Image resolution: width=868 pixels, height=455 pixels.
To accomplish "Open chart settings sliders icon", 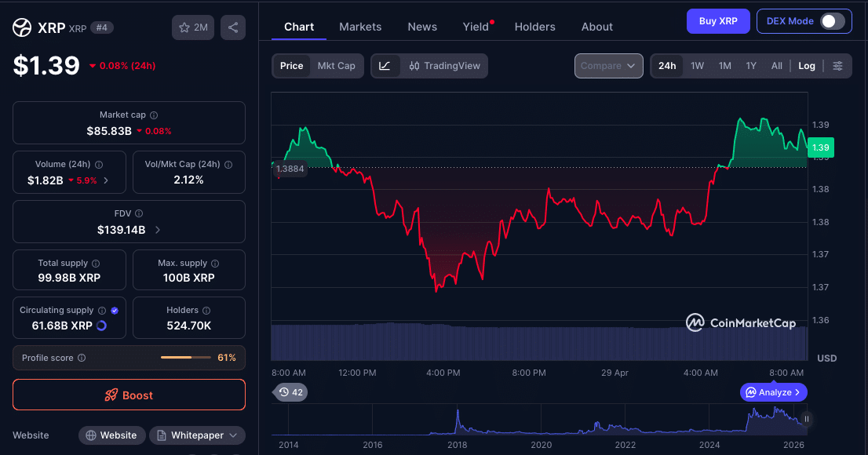I will tap(837, 66).
